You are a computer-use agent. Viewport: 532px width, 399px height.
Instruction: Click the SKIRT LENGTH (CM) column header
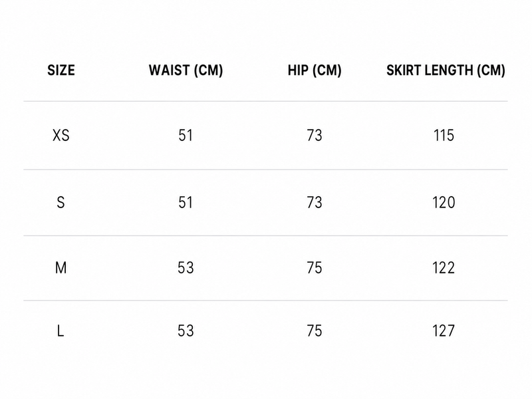coord(446,70)
